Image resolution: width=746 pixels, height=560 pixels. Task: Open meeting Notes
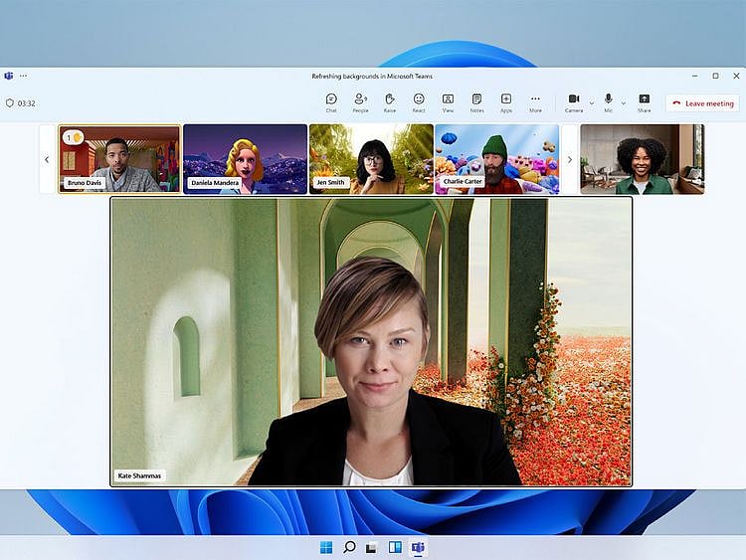[476, 101]
